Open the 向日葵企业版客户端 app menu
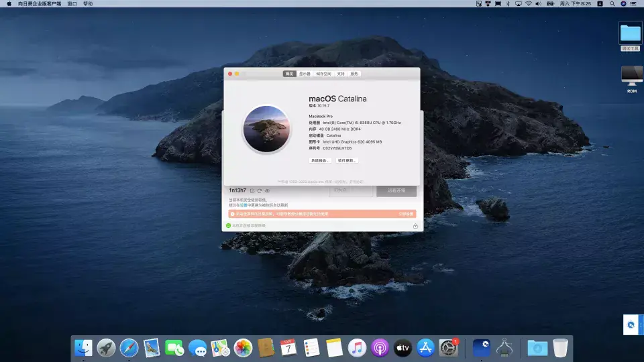Screen dimensions: 644x362 click(x=40, y=4)
